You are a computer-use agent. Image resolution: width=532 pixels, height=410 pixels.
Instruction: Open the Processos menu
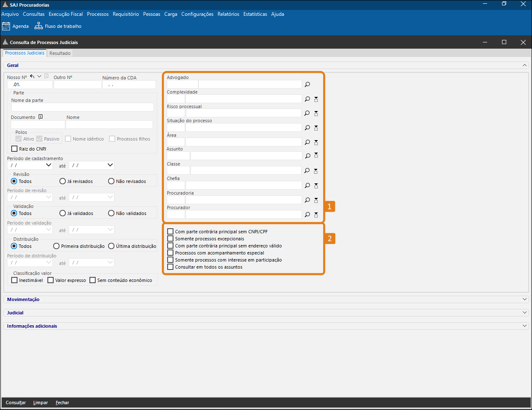[98, 14]
